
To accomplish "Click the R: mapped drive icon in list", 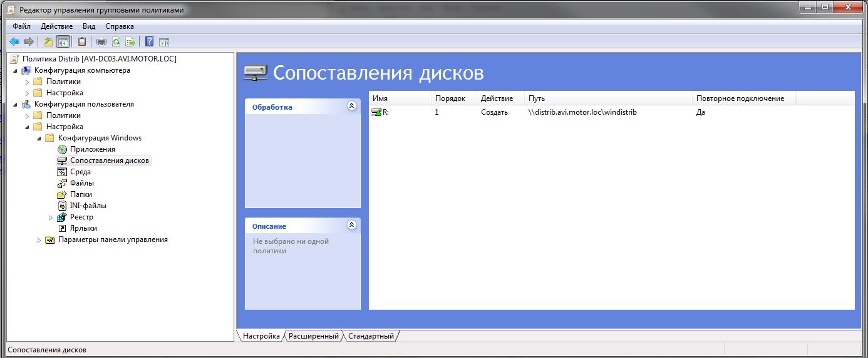I will pyautogui.click(x=376, y=112).
